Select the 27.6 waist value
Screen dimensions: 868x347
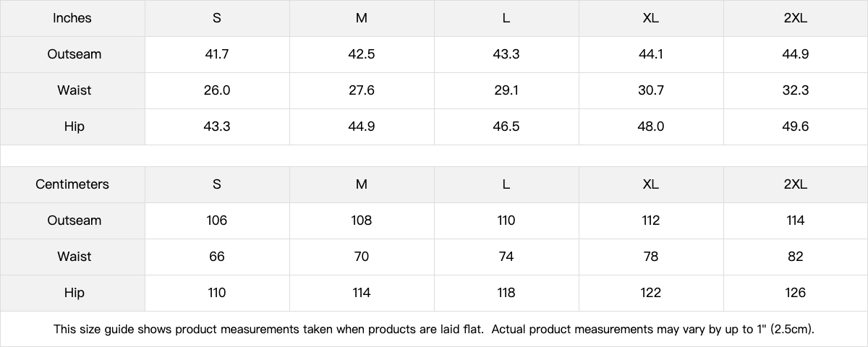click(x=362, y=90)
